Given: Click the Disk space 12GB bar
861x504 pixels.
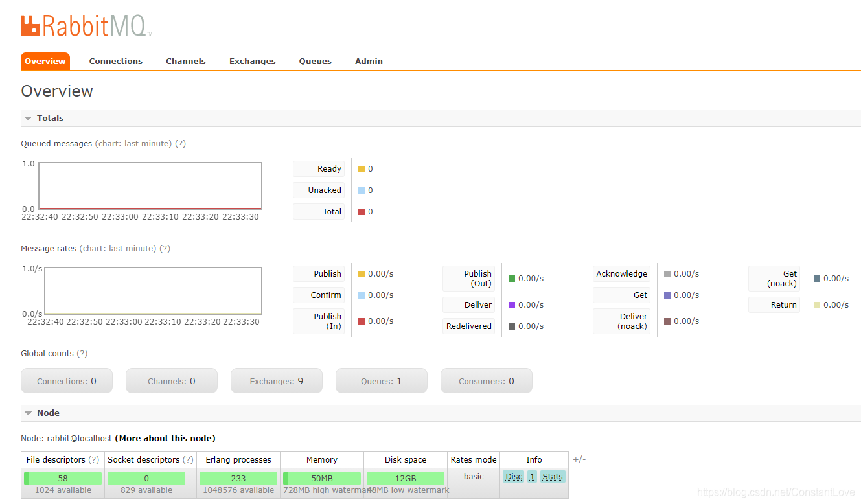Looking at the screenshot, I should 406,478.
